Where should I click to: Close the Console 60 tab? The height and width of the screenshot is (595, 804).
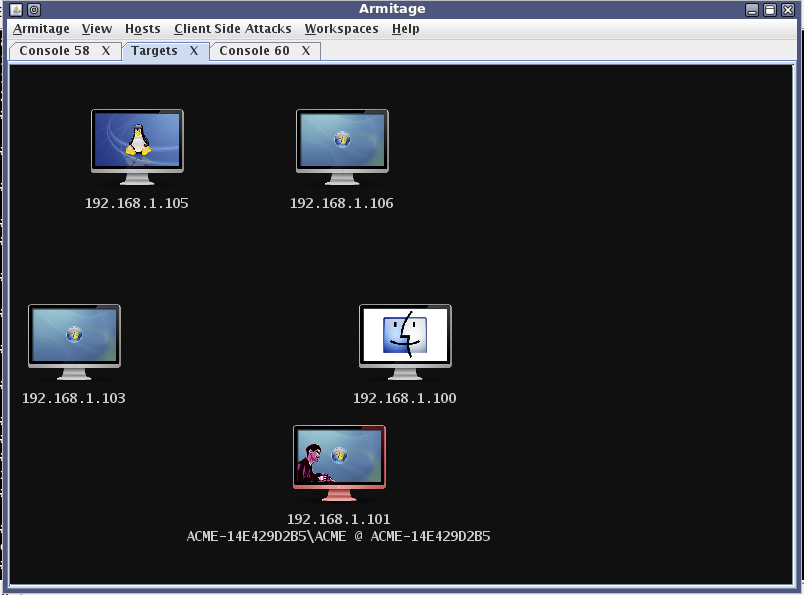306,51
